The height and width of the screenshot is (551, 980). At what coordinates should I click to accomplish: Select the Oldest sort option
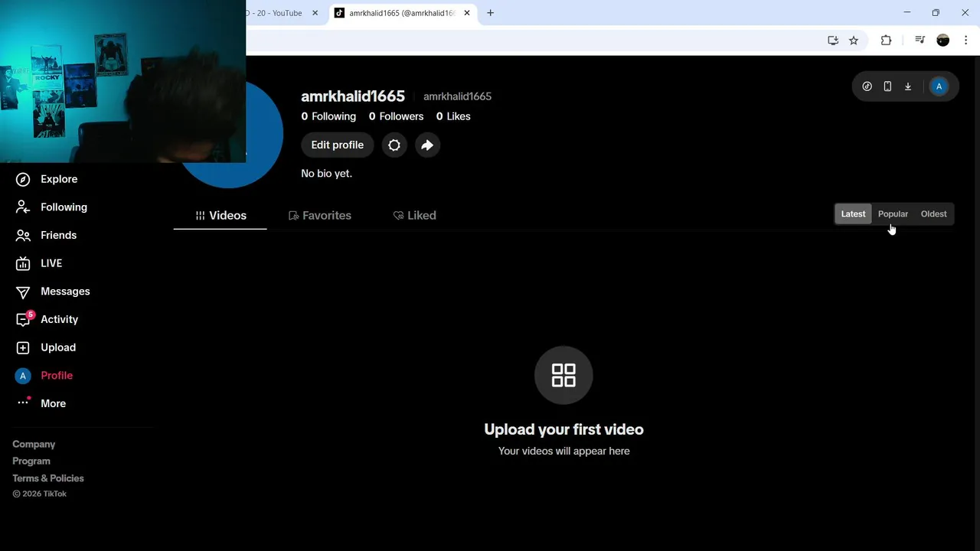click(934, 214)
